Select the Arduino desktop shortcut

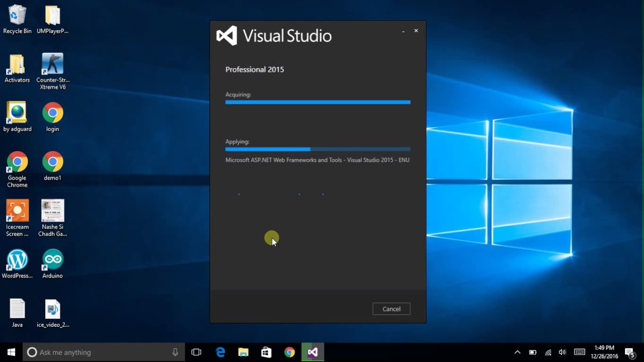[x=52, y=264]
